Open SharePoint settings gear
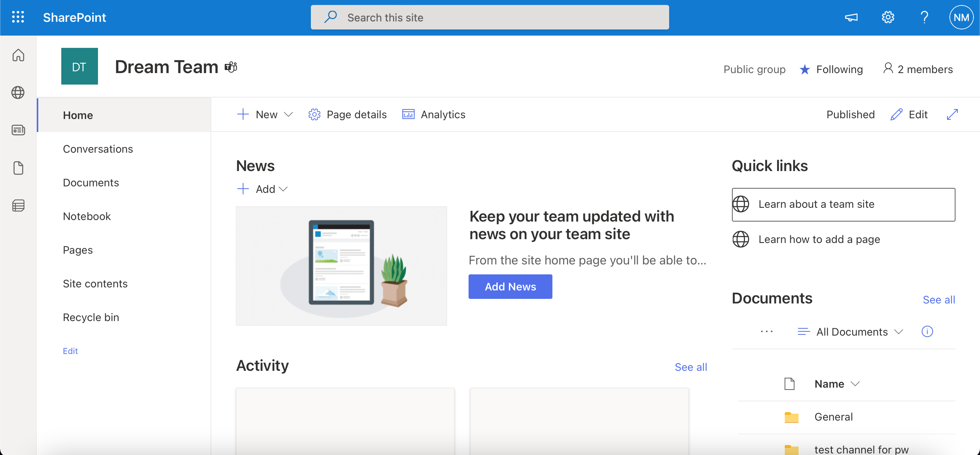 [x=888, y=17]
